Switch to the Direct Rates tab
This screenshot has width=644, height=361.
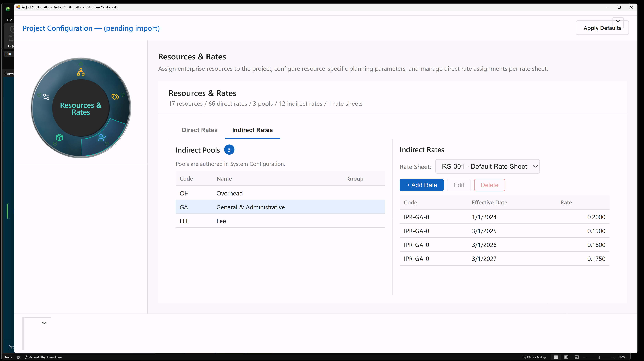tap(199, 130)
